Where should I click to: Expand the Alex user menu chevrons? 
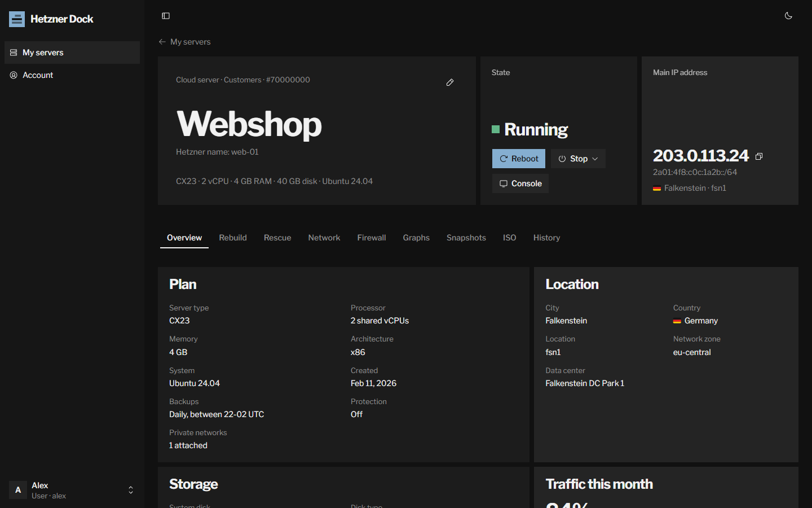pos(131,490)
